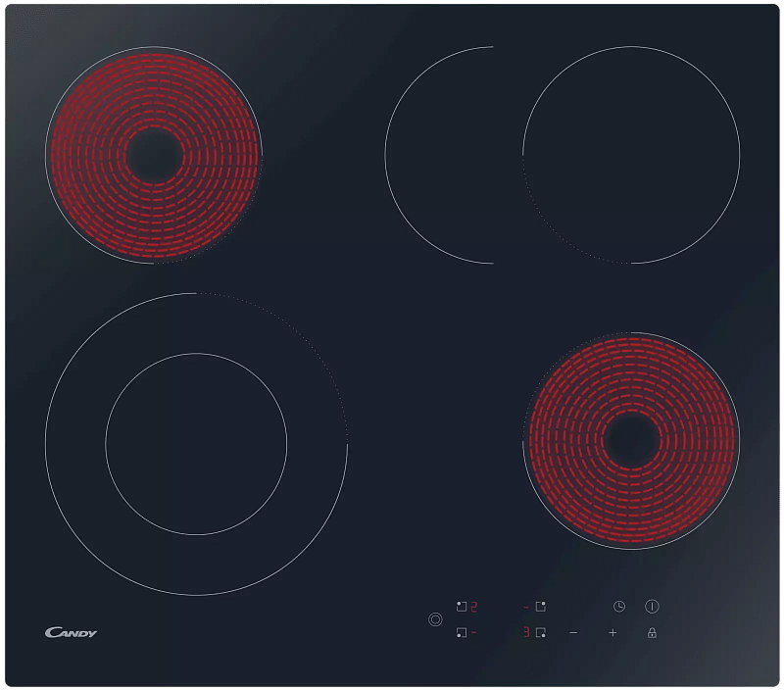This screenshot has width=784, height=690.
Task: Tap the dual-zone concentric circles icon
Action: click(435, 619)
